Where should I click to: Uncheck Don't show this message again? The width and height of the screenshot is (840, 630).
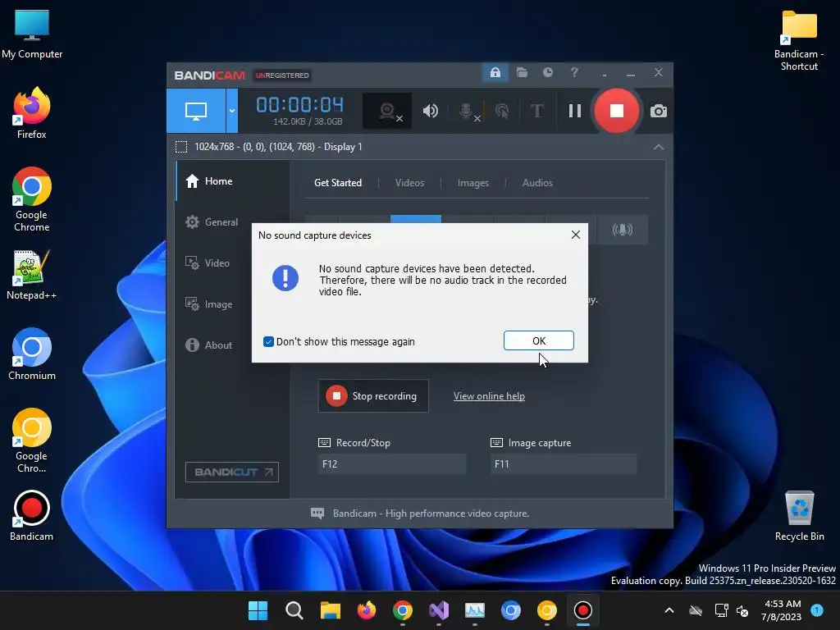click(x=268, y=342)
